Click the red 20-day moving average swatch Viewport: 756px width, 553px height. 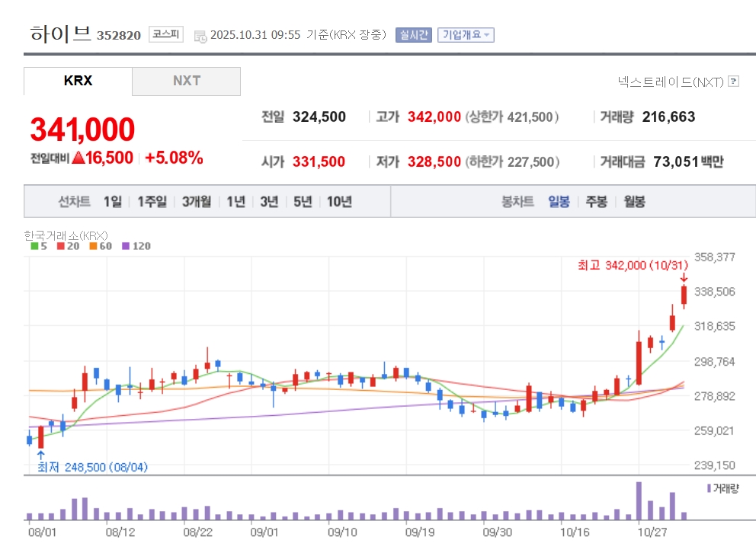(60, 246)
